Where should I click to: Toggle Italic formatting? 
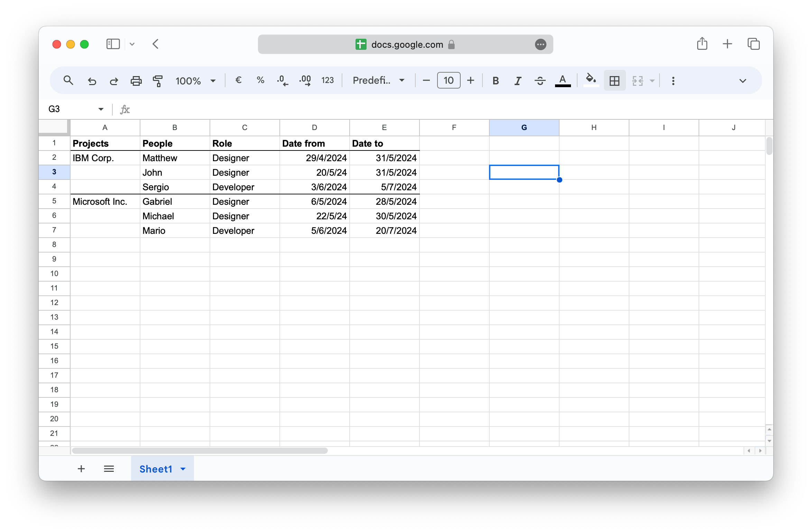(518, 81)
